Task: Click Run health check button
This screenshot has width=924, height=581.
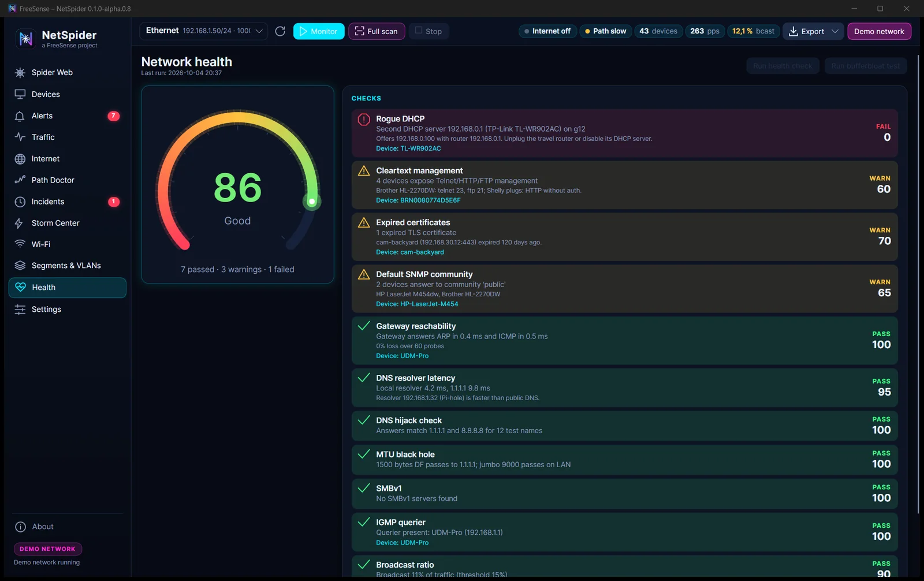Action: tap(783, 66)
